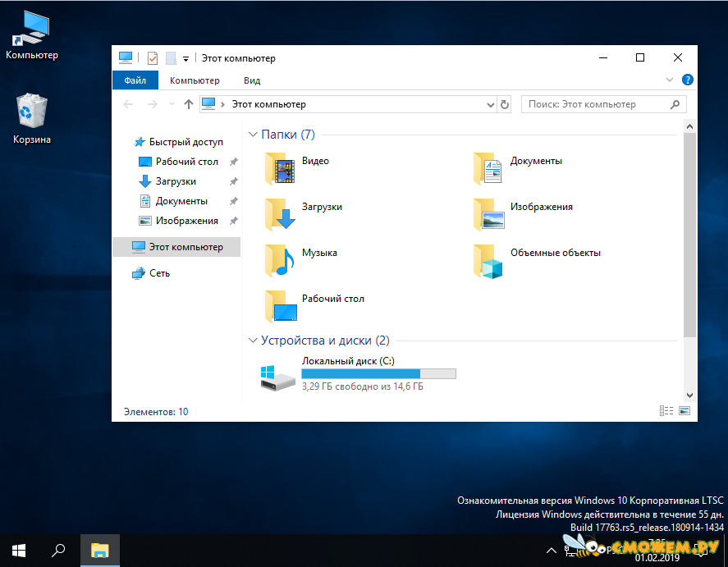Click the Properties quick access toolbar icon
The image size is (728, 567).
pyautogui.click(x=153, y=58)
